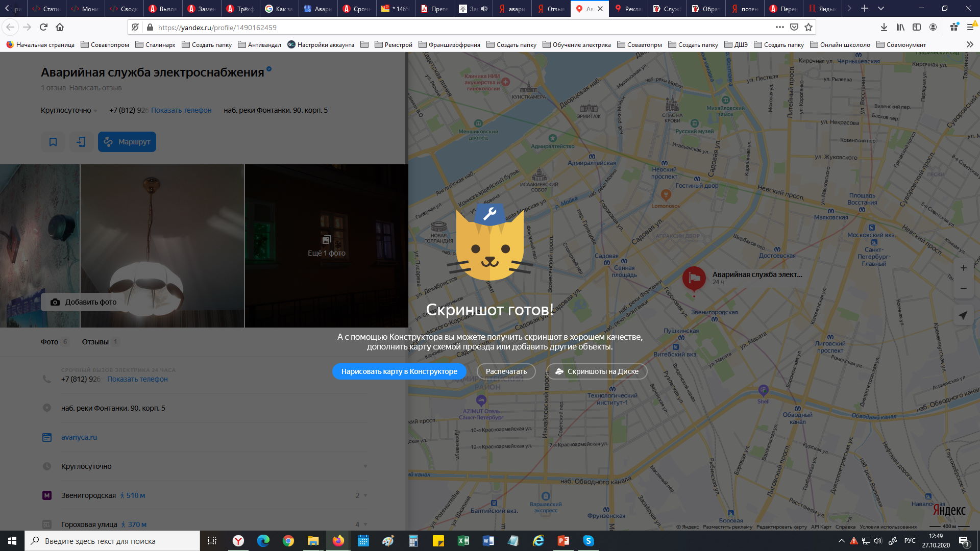Viewport: 980px width, 551px height.
Task: Bookmark this page with star icon
Action: tap(808, 27)
